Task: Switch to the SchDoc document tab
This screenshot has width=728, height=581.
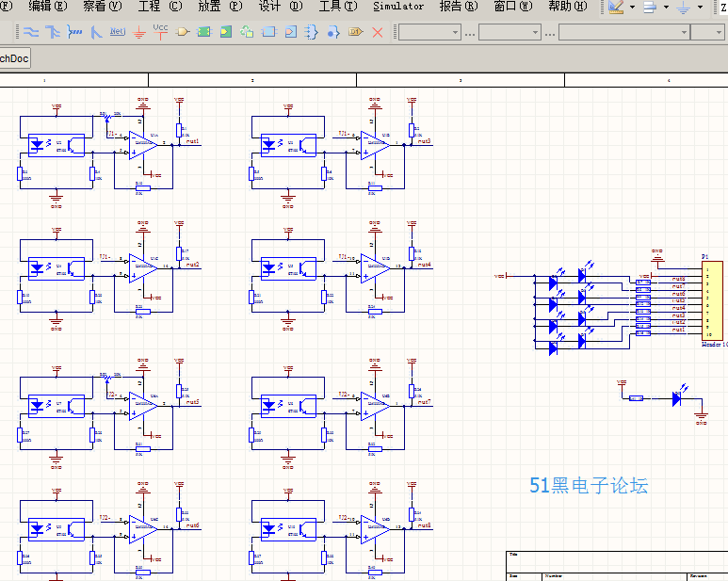Action: (x=14, y=58)
